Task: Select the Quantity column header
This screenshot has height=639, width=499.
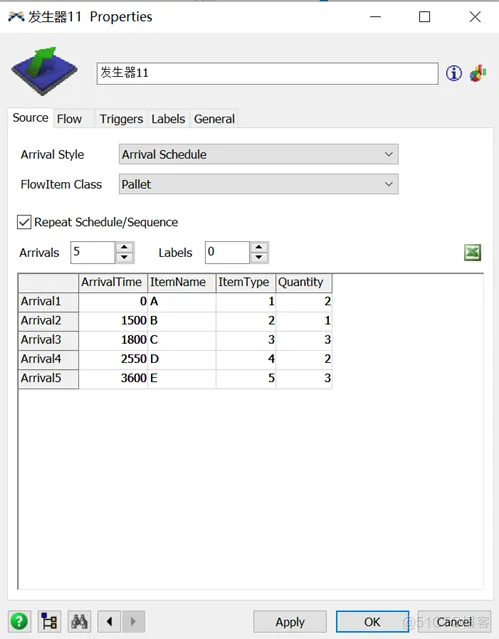Action: tap(304, 282)
